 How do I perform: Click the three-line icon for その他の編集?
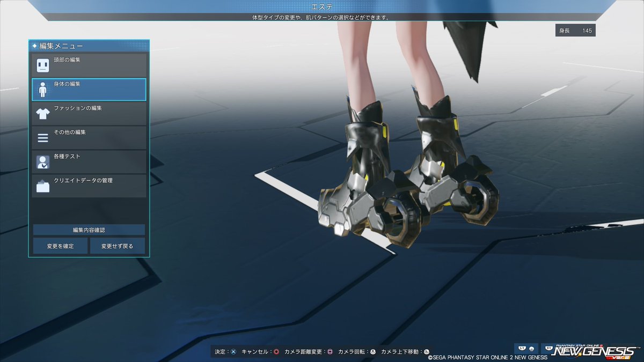43,138
